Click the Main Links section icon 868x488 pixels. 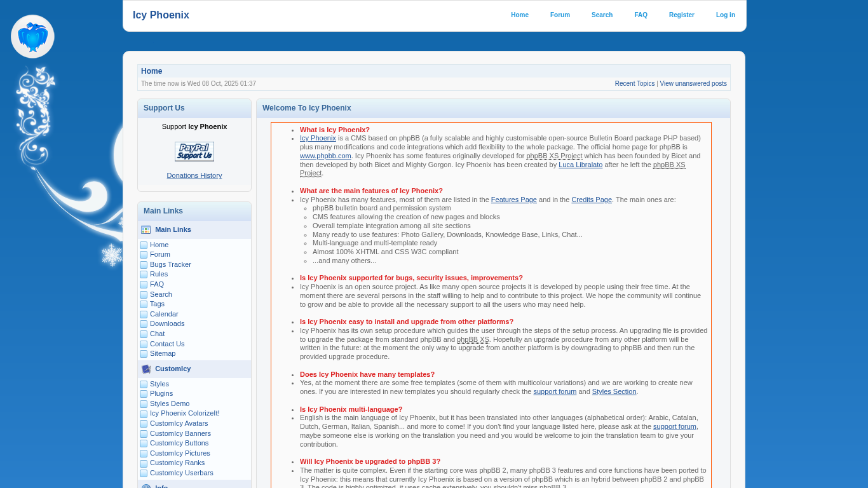point(146,230)
